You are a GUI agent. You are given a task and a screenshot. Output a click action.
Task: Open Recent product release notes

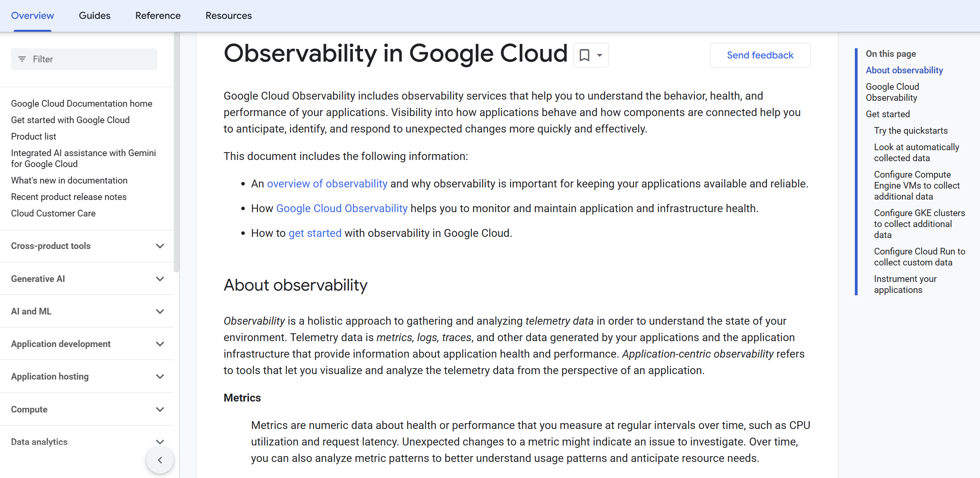[69, 196]
